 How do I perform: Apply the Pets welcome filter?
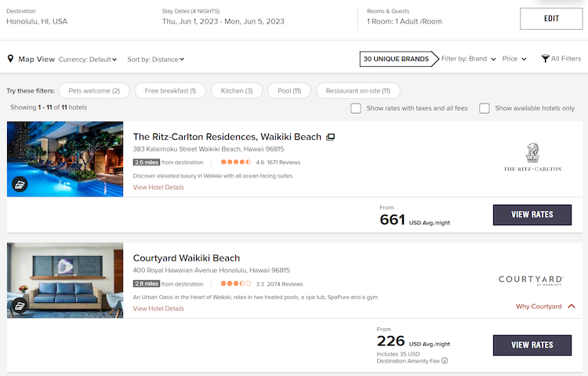pyautogui.click(x=93, y=91)
